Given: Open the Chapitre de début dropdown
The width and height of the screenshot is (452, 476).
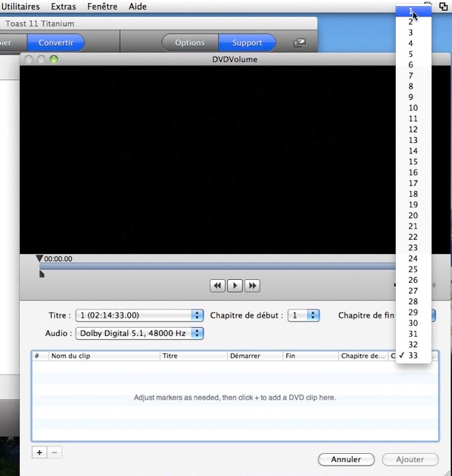Looking at the screenshot, I should 303,315.
